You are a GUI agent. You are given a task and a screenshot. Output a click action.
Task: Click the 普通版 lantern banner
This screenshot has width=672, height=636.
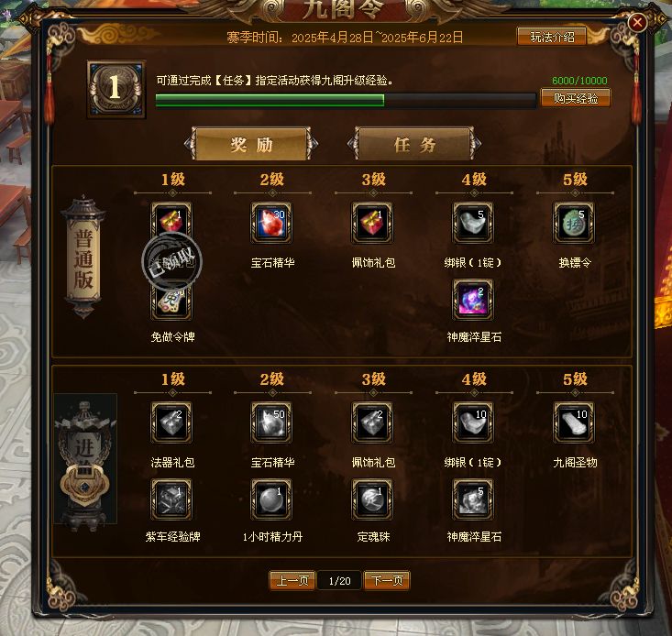pyautogui.click(x=83, y=257)
